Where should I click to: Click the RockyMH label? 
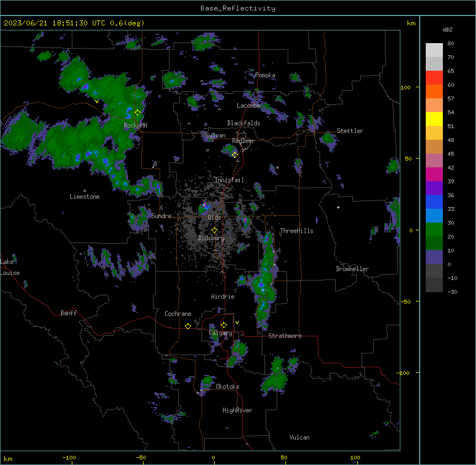pos(135,125)
